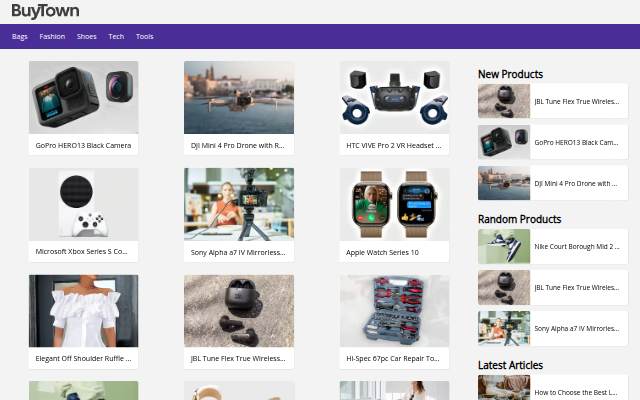Open the 'Microsoft Xbox Series S Co...' title link
This screenshot has height=400, width=640.
[x=81, y=251]
